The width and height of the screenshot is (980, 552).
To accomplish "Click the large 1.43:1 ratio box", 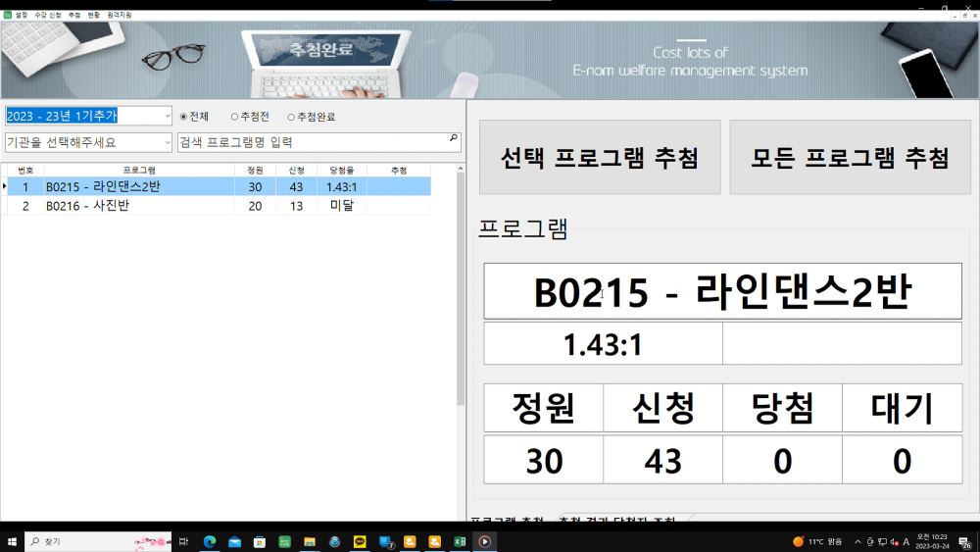I will [603, 344].
